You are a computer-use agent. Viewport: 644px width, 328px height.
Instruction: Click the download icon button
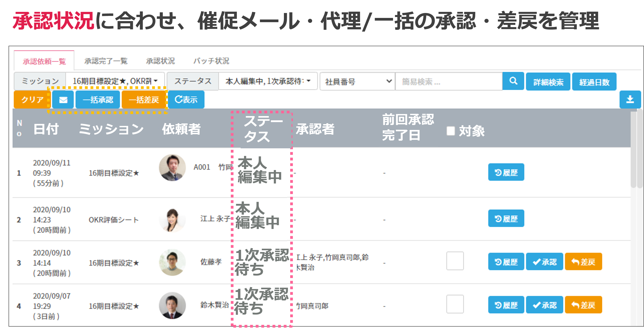[630, 99]
